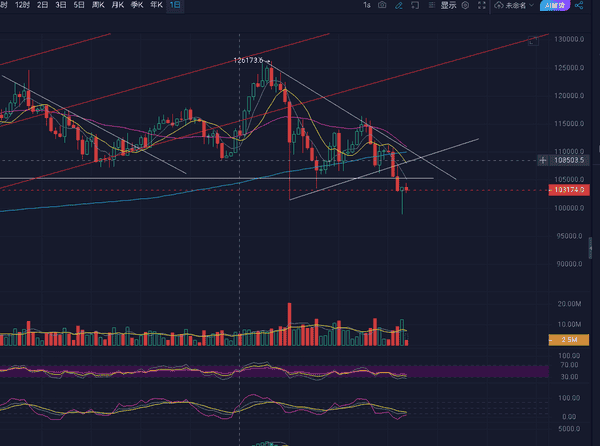Click the AI解读 button

pos(551,6)
